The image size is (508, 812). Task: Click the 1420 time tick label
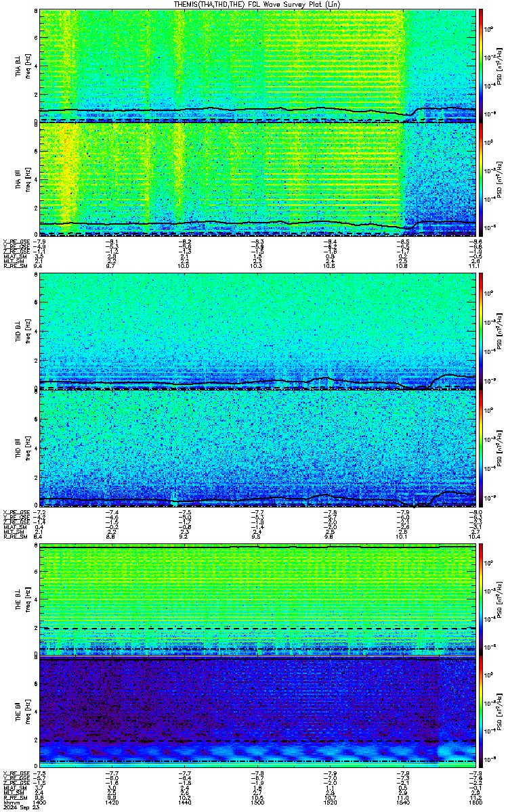112,803
